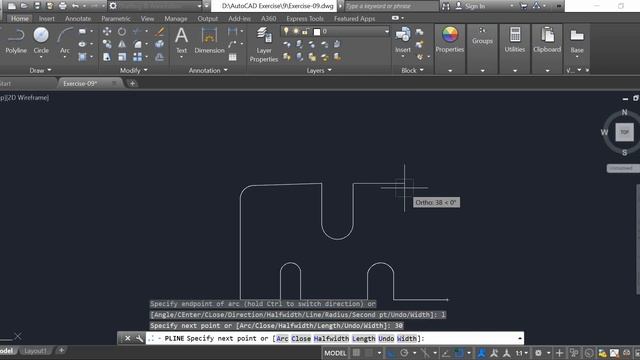Toggle Ortho mode in status bar
The image size is (640, 360).
[x=391, y=353]
